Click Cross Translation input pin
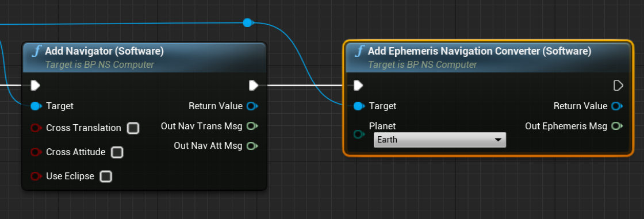Viewport: 644px width, 219px height. coord(36,128)
